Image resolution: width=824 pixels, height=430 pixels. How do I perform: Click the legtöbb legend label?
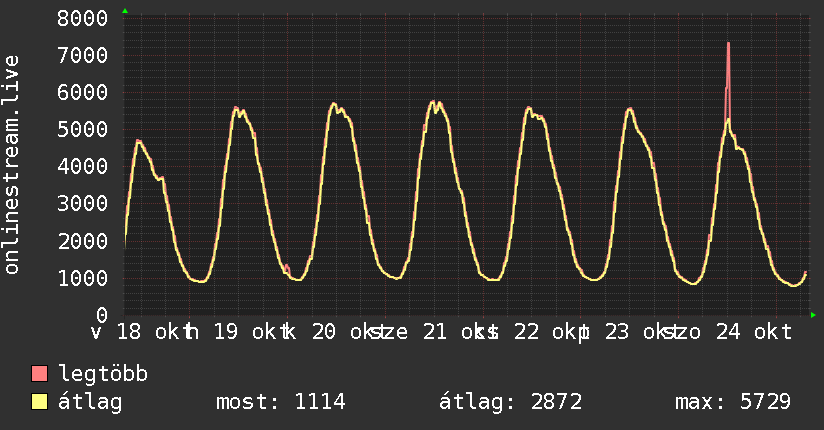point(103,374)
